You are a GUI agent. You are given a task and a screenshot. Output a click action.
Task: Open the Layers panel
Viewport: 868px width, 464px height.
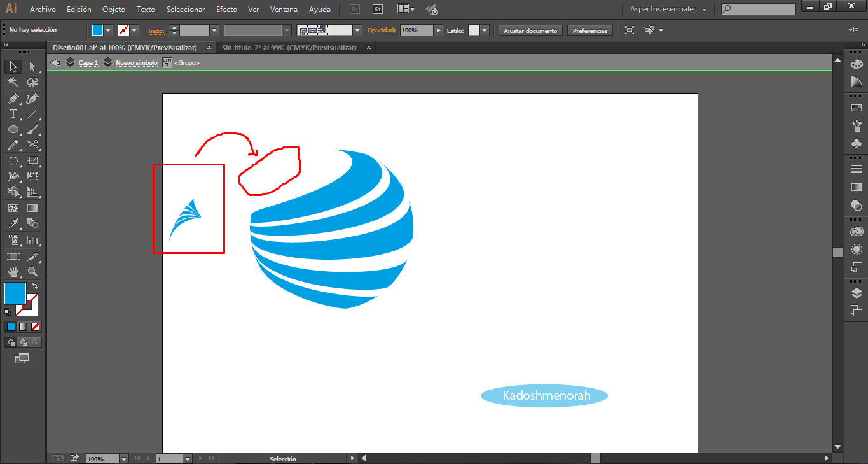click(857, 293)
